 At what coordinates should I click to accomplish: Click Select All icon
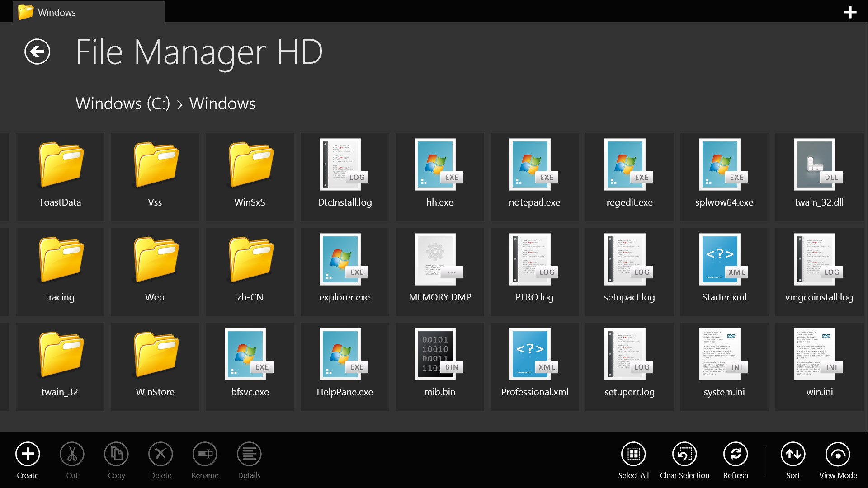633,454
